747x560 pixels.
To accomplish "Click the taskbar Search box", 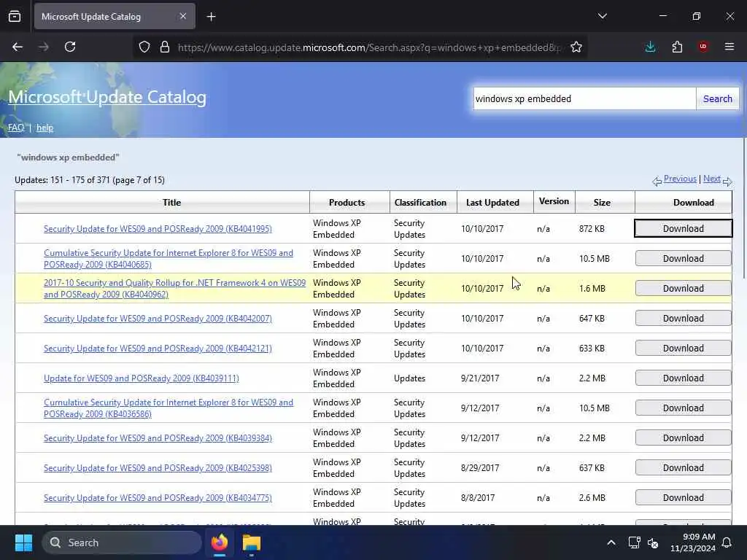I will click(122, 542).
